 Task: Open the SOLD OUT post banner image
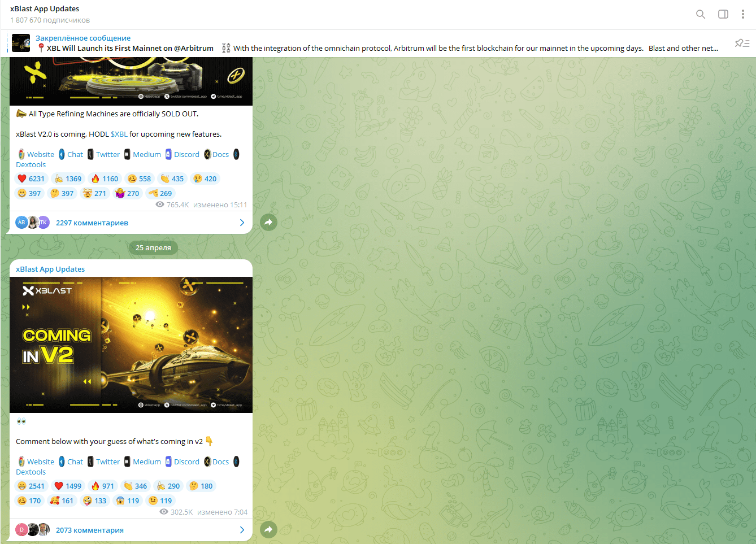pyautogui.click(x=131, y=81)
